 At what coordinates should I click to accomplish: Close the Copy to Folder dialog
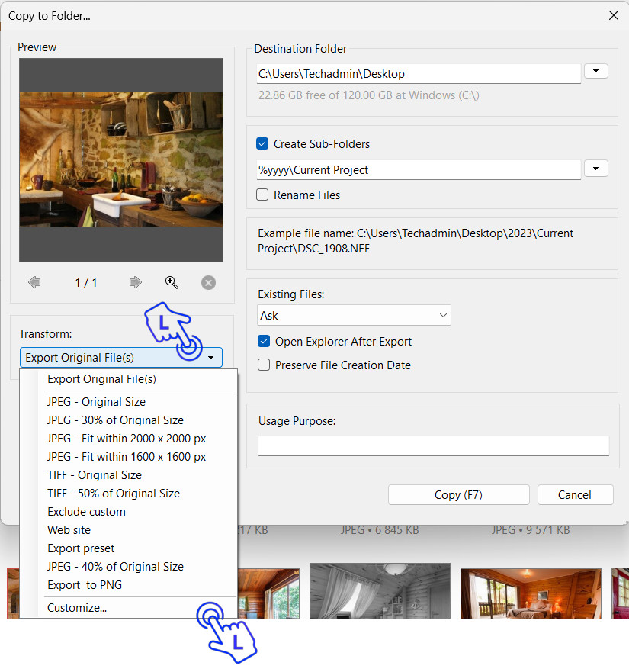click(613, 15)
